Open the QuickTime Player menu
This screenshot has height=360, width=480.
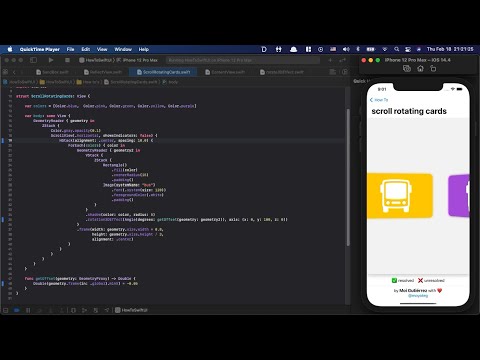coord(40,49)
